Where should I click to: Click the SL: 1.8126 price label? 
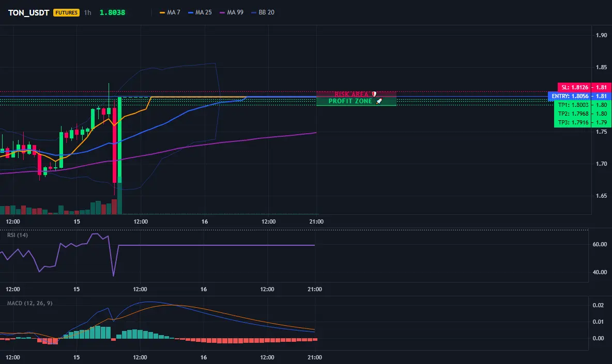(x=575, y=87)
